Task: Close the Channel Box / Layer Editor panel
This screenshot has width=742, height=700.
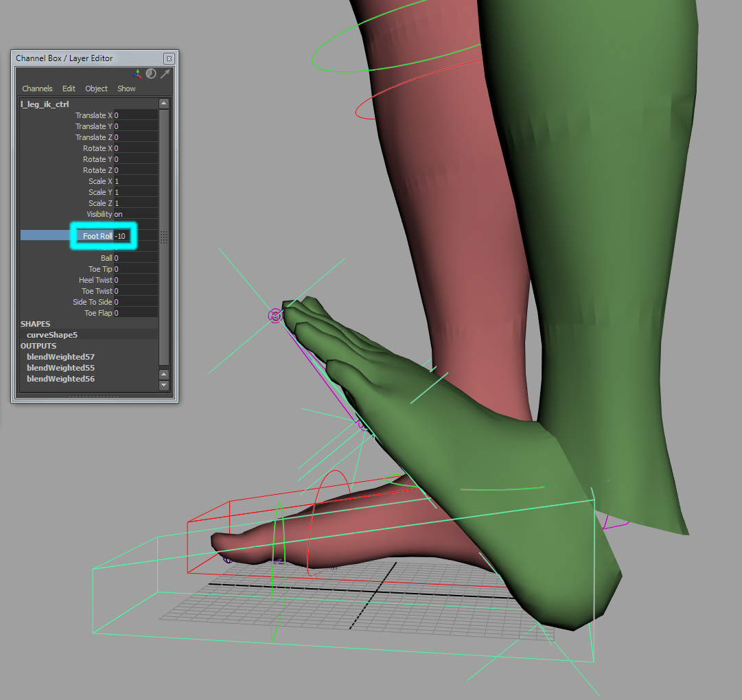Action: (169, 58)
